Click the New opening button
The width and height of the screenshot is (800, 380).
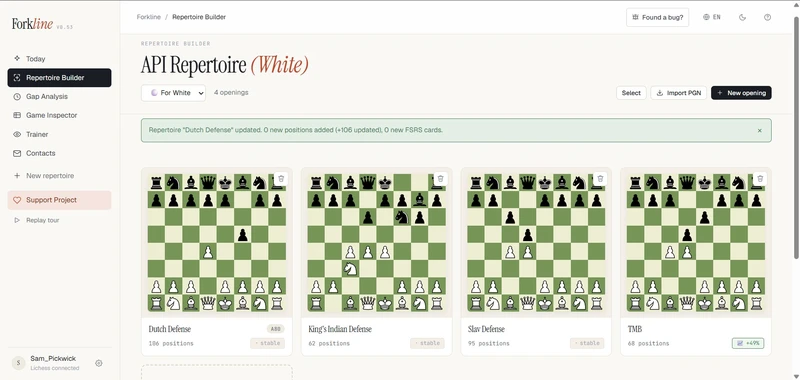coord(741,93)
